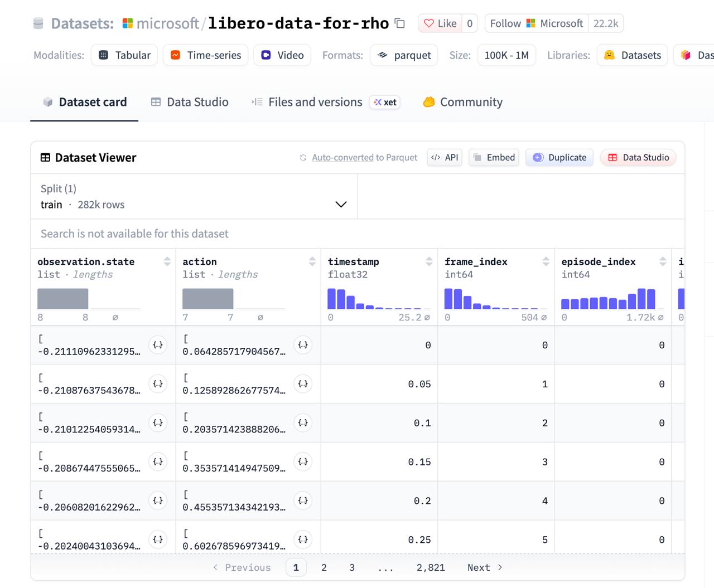This screenshot has width=714, height=588.
Task: Click the disabled dataset search field
Action: (x=358, y=234)
